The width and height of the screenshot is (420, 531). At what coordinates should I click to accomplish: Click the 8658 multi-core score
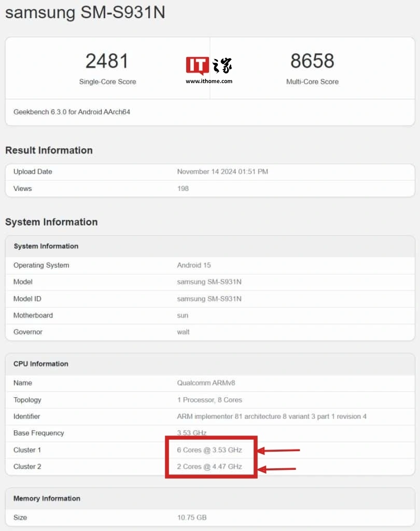click(x=312, y=61)
